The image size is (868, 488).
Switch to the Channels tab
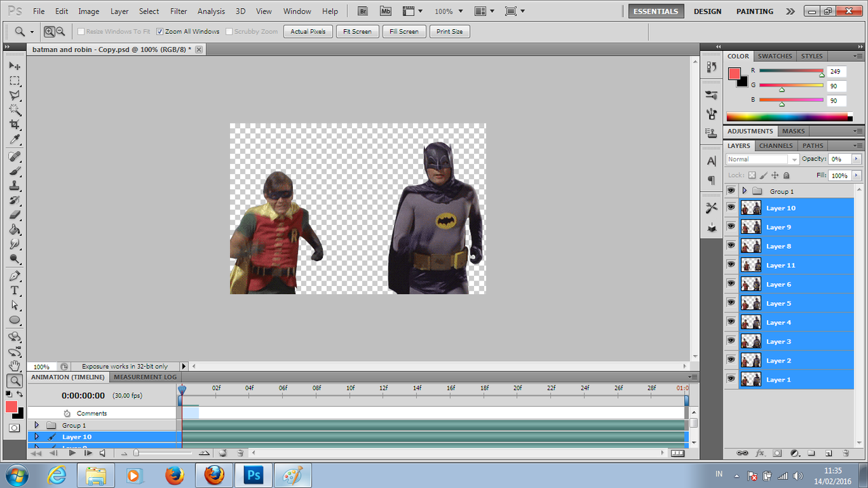(776, 146)
